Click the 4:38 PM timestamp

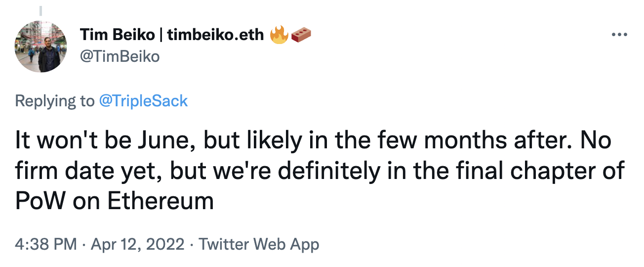46,244
